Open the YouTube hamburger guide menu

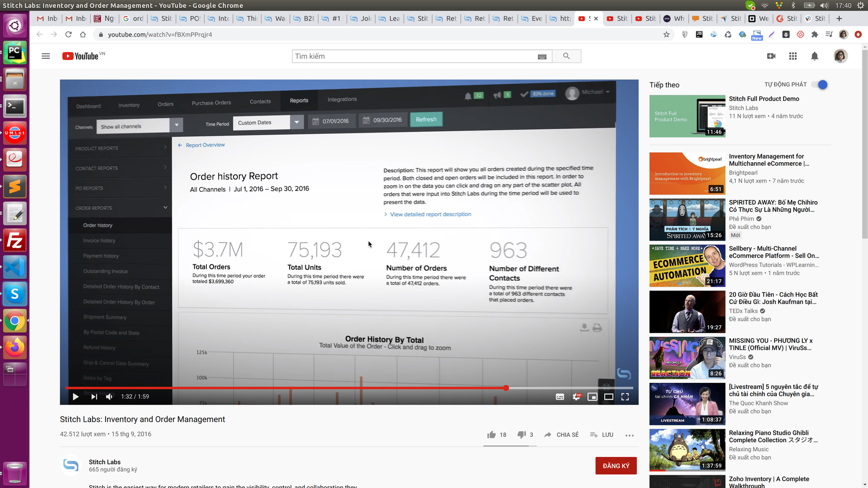(x=46, y=56)
